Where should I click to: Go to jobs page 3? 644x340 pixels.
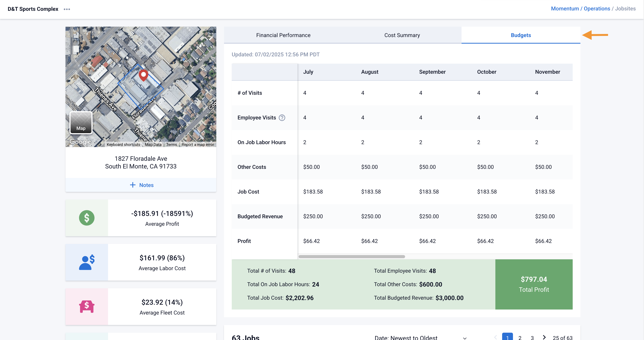[x=532, y=337]
